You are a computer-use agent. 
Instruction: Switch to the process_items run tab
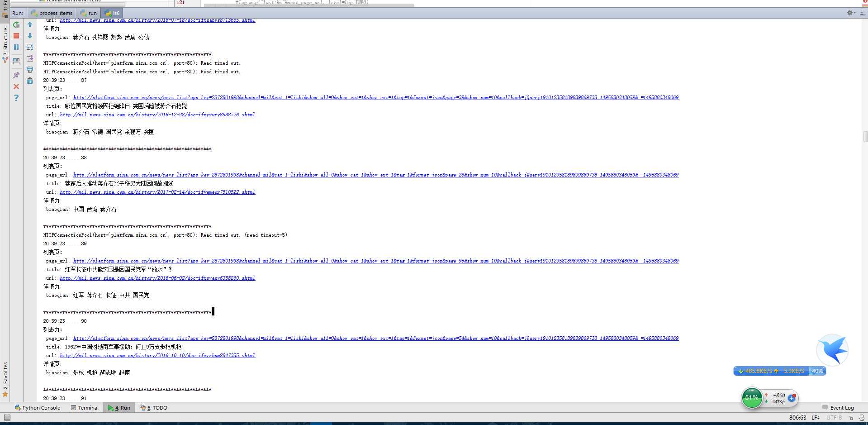tap(52, 13)
